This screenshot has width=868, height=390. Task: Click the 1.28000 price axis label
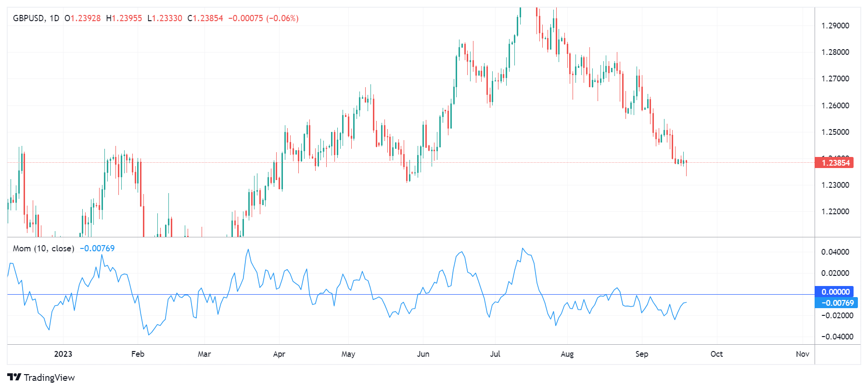835,52
